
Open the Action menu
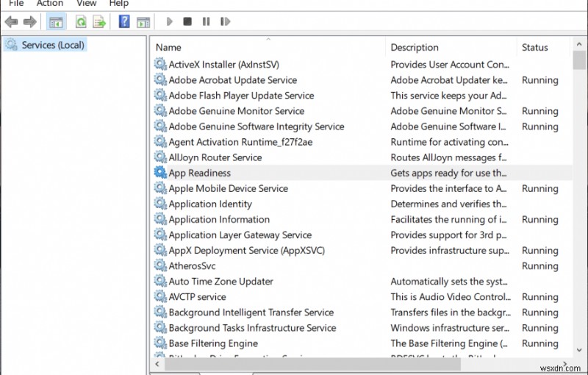point(50,3)
